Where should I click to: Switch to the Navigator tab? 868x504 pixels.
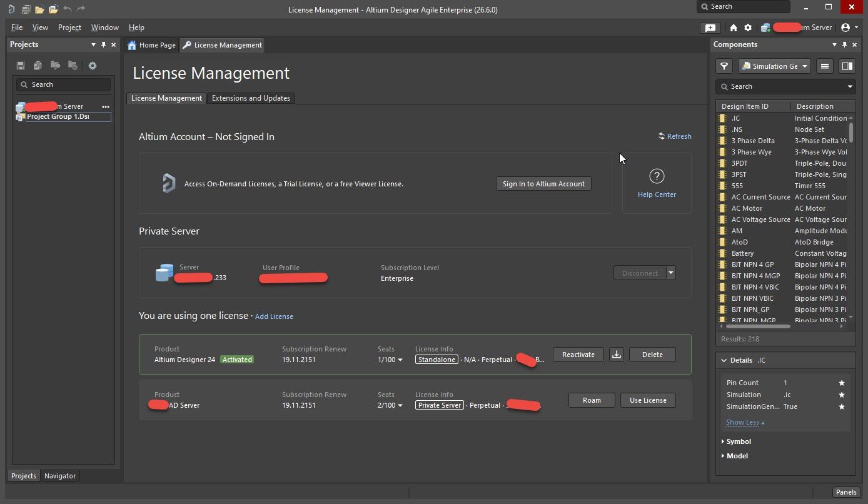60,476
